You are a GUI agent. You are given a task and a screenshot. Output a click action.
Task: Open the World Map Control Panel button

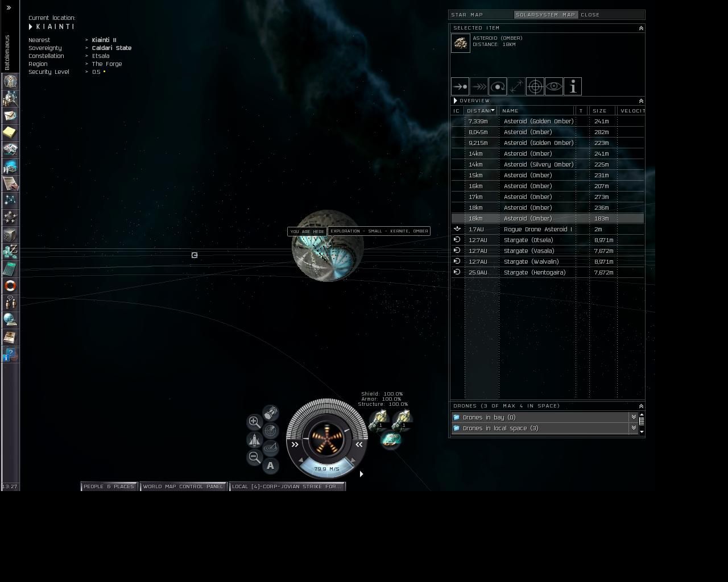tap(183, 487)
